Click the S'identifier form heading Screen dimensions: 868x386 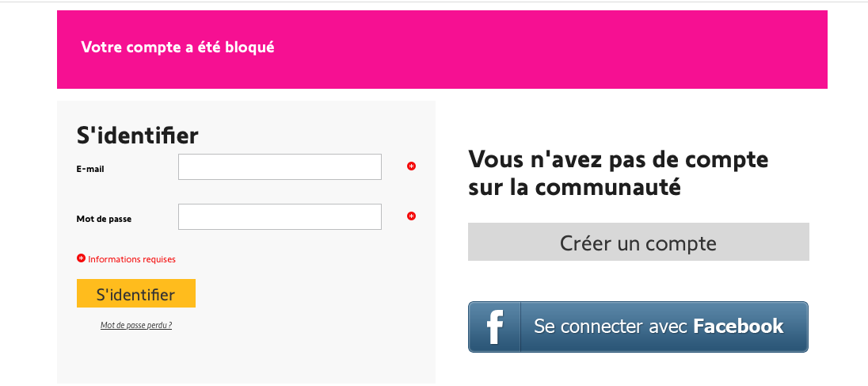137,136
